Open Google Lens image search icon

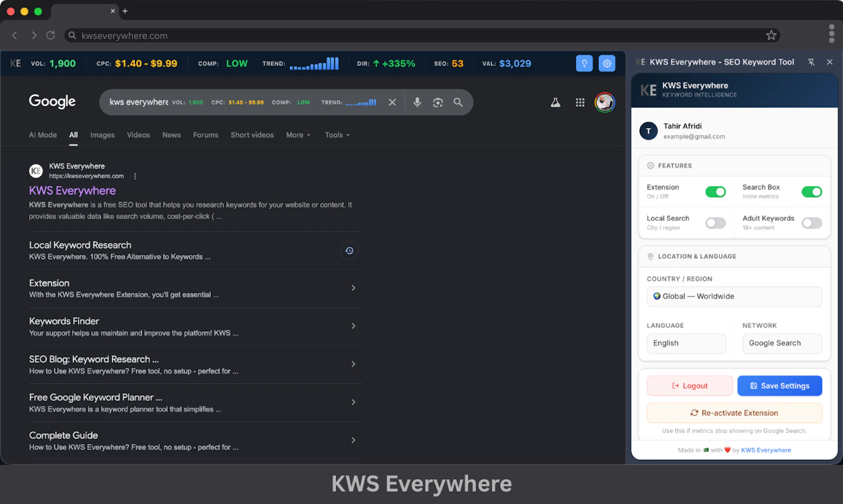tap(438, 102)
